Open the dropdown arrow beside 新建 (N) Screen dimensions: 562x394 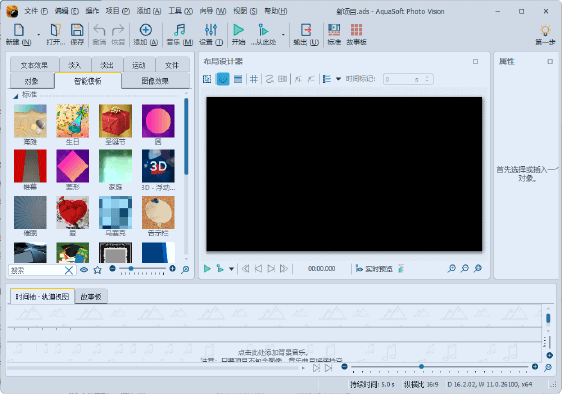pos(38,35)
